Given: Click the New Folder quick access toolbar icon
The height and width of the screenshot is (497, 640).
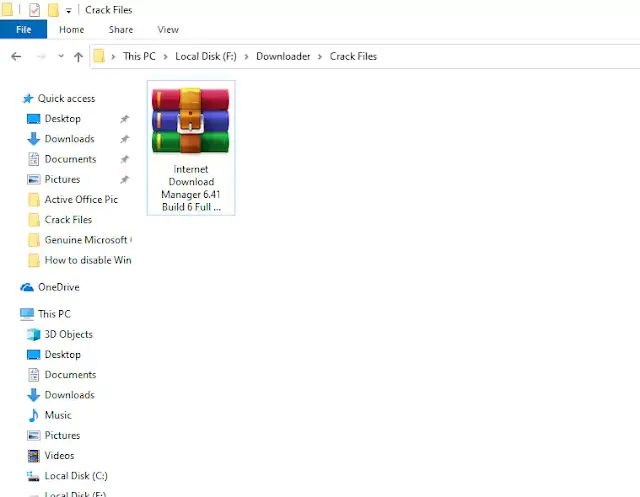Looking at the screenshot, I should (x=53, y=10).
